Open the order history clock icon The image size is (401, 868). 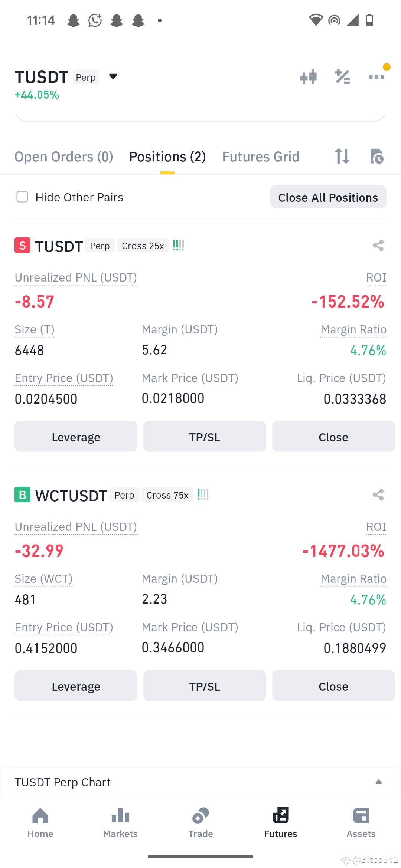[x=376, y=156]
